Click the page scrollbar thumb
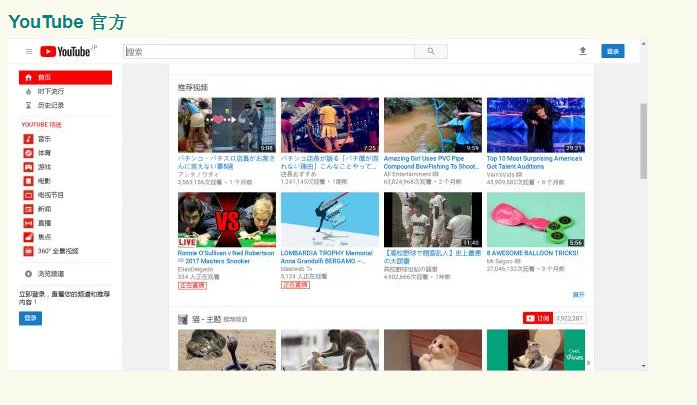 point(643,140)
